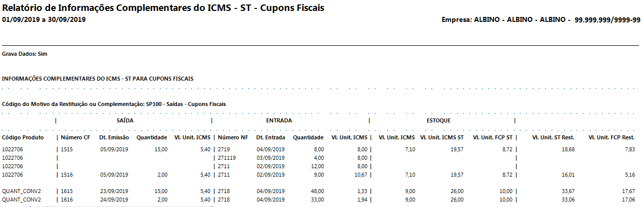Viewport: 644px width, 207px height.
Task: Click the Número CF column header
Action: pyautogui.click(x=76, y=137)
